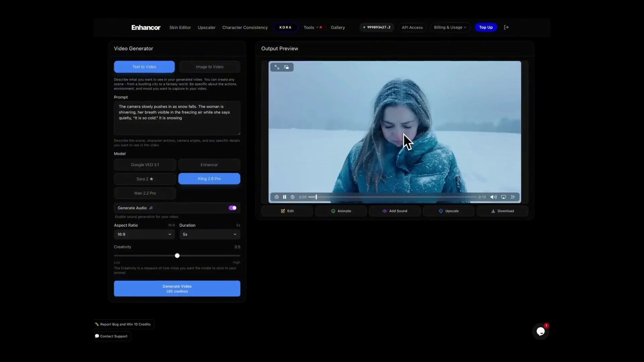Pause the video playback
The image size is (644, 362).
point(284,197)
